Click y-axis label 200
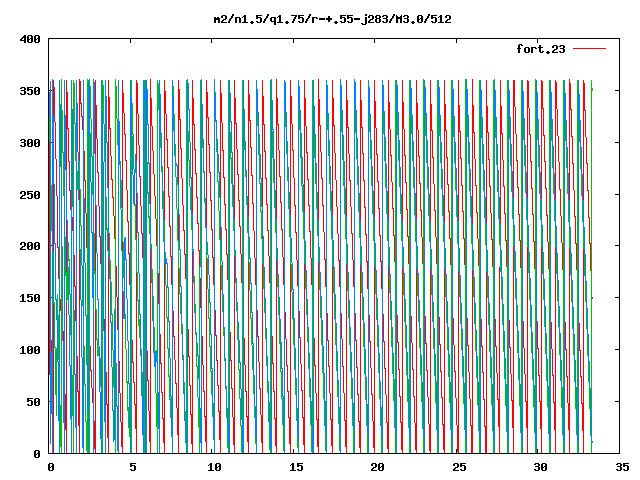This screenshot has width=640, height=480. [x=30, y=246]
